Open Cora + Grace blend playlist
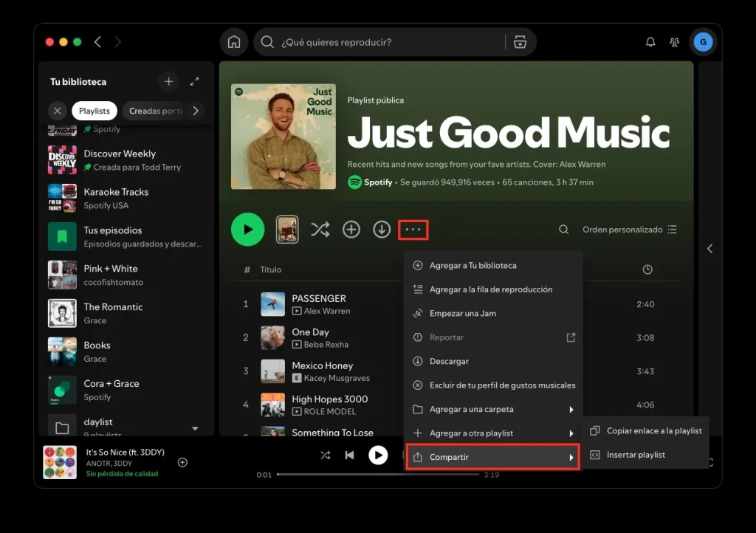The height and width of the screenshot is (533, 756). 126,390
